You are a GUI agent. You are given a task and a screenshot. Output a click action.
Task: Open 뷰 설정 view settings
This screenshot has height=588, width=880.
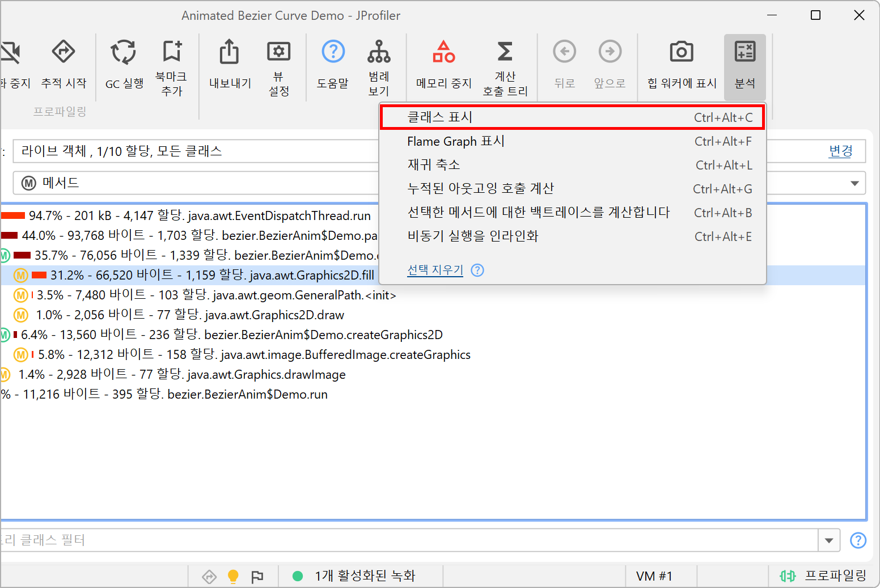(x=278, y=53)
